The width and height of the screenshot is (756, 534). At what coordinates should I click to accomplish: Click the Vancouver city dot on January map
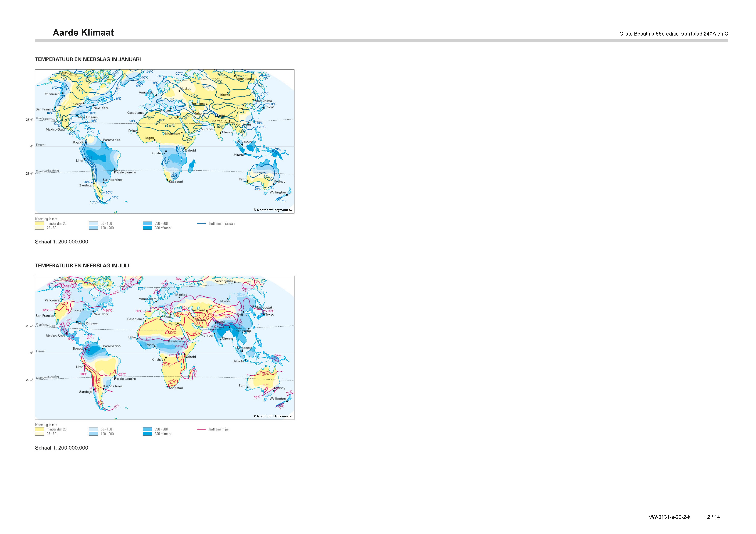pos(63,93)
